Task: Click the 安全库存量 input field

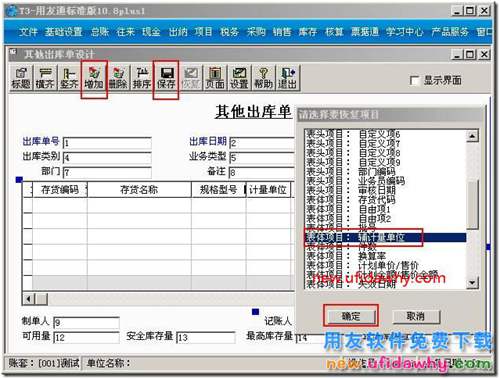Action: click(x=206, y=337)
